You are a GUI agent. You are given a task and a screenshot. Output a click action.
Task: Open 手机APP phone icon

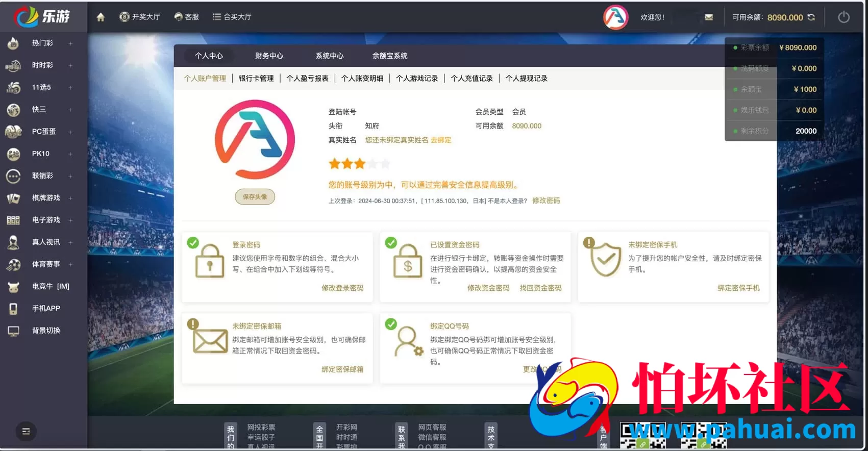pyautogui.click(x=13, y=309)
